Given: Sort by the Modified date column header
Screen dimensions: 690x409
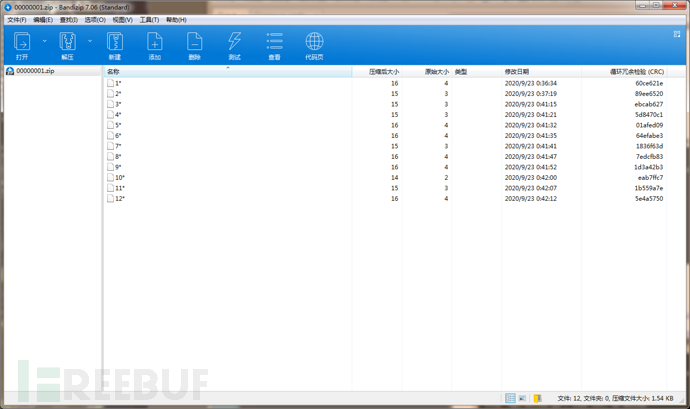Looking at the screenshot, I should (542, 72).
